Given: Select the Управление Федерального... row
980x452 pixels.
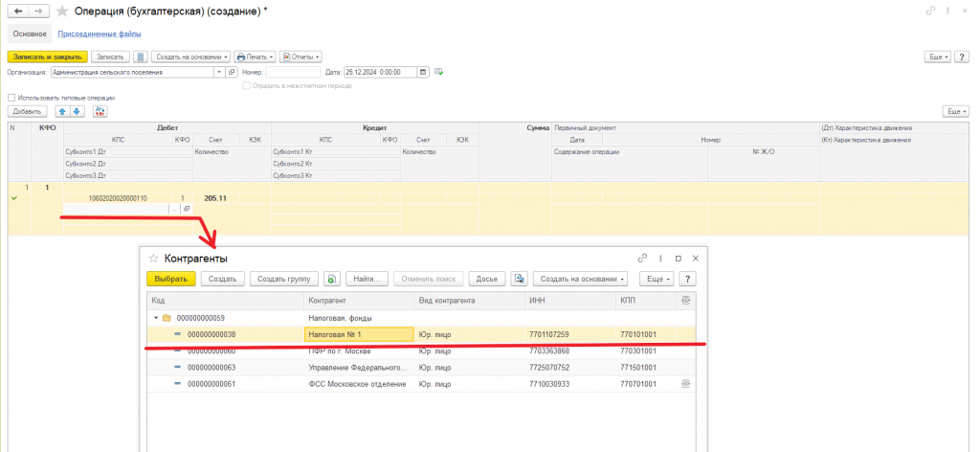Looking at the screenshot, I should tap(421, 368).
